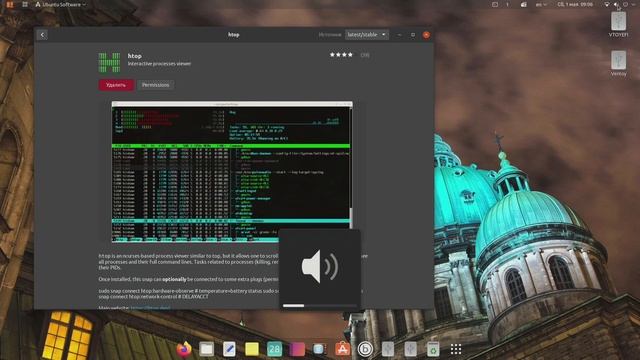Click the htop terminal screenshot thumbnail
The height and width of the screenshot is (360, 640).
pos(232,171)
